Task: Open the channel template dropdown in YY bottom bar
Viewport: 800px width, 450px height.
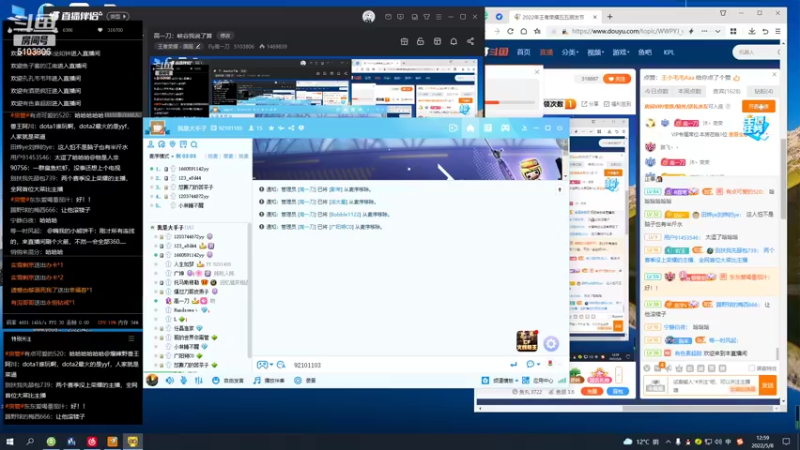Action: (x=500, y=380)
